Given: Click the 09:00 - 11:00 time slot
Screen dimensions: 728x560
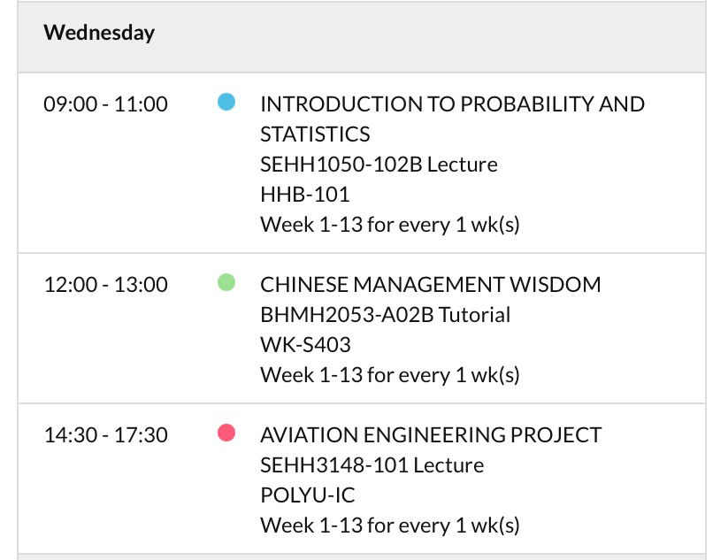Looking at the screenshot, I should coord(105,104).
